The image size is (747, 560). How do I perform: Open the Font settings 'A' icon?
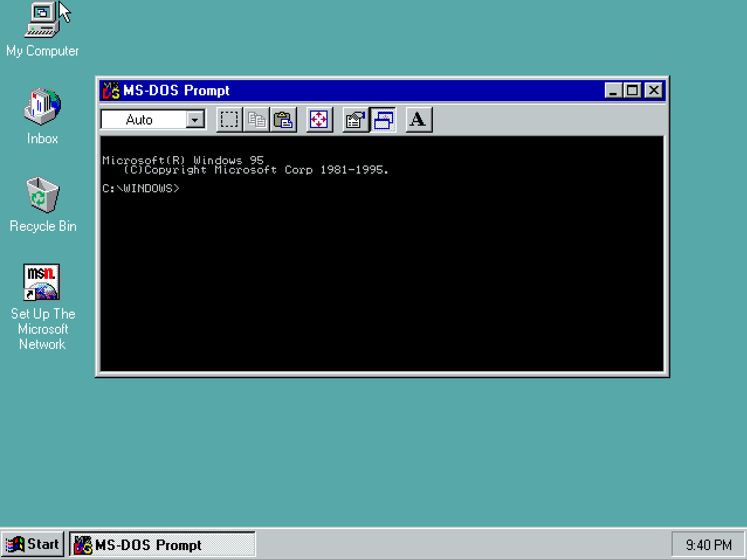(x=419, y=120)
